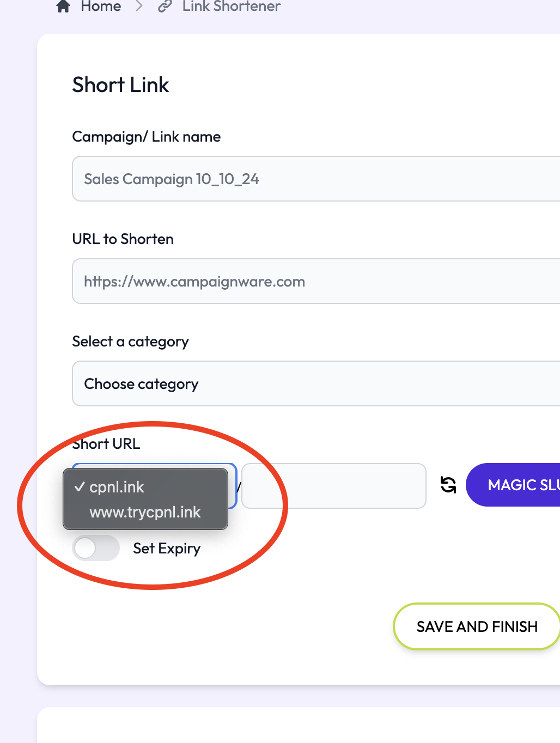Click the URL to Shorten label
560x743 pixels.
pyautogui.click(x=123, y=239)
